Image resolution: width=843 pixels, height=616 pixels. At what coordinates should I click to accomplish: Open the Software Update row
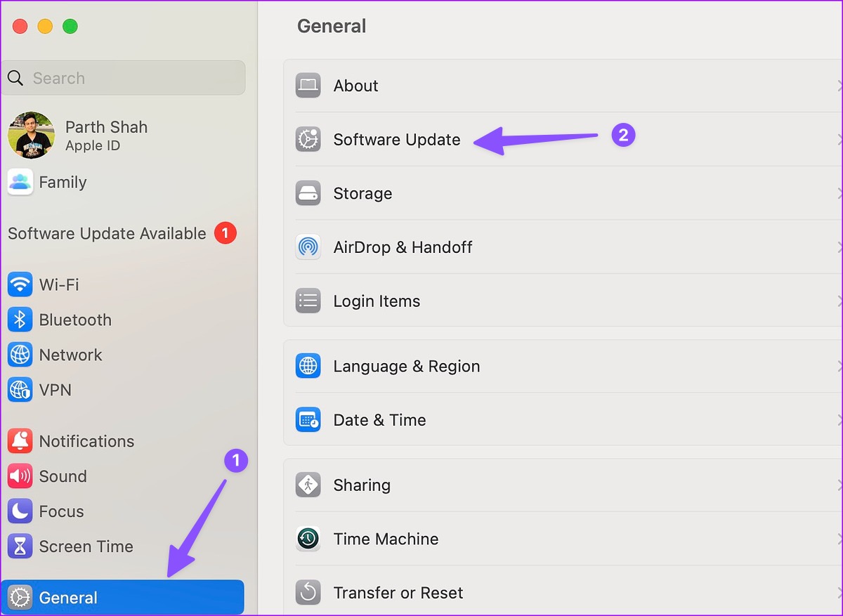(397, 140)
